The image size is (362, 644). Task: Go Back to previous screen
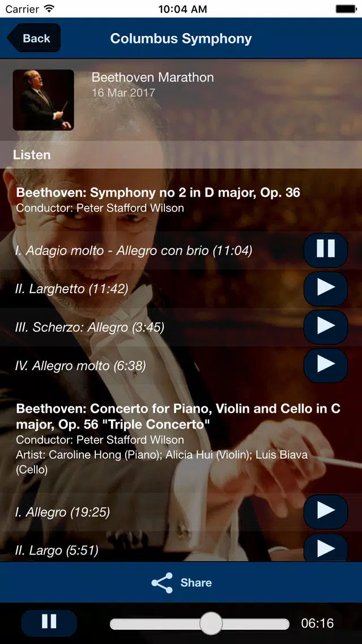[x=34, y=38]
